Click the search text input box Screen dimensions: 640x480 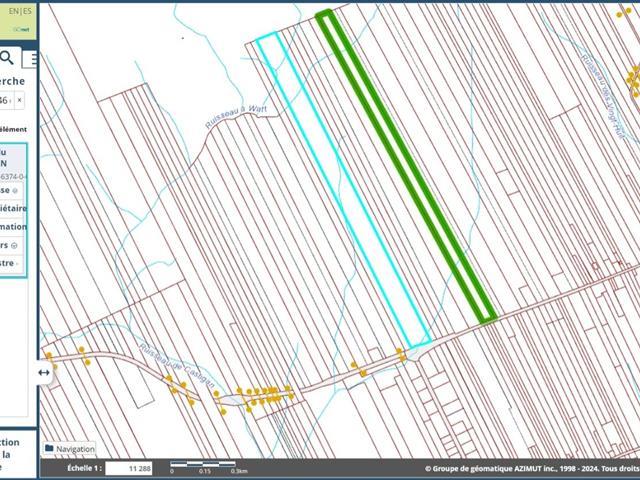coord(5,101)
